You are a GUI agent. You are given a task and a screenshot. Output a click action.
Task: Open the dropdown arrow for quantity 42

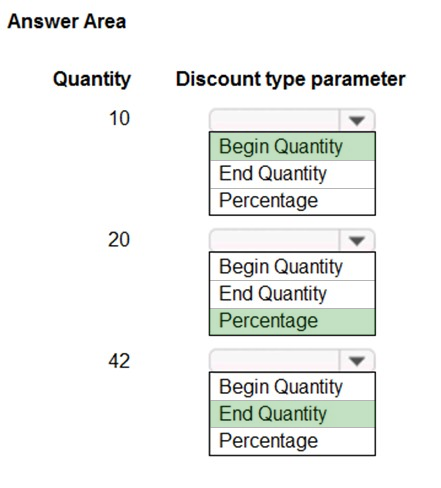click(x=357, y=361)
